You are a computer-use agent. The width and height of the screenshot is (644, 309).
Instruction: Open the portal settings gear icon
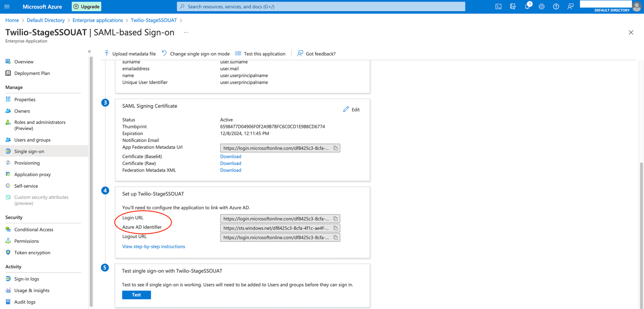point(541,6)
